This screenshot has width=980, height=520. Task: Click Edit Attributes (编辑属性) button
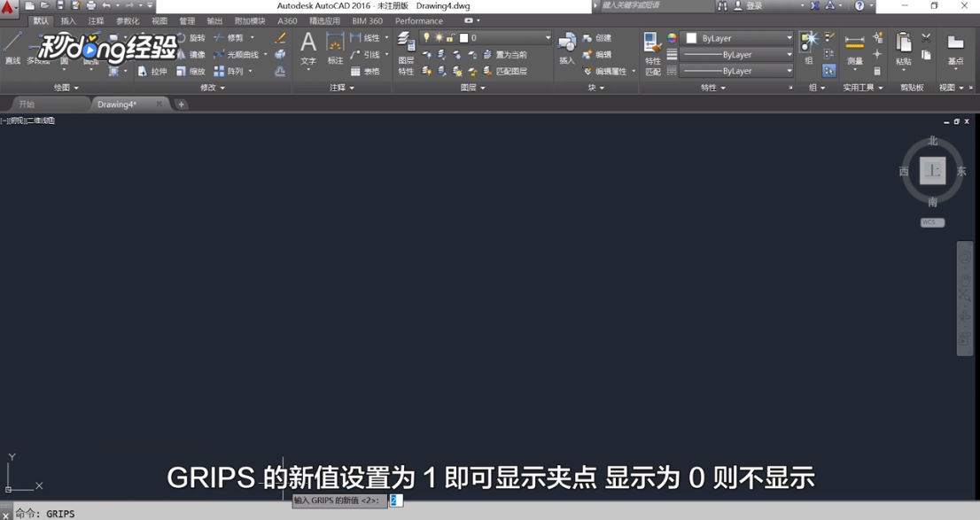click(604, 71)
